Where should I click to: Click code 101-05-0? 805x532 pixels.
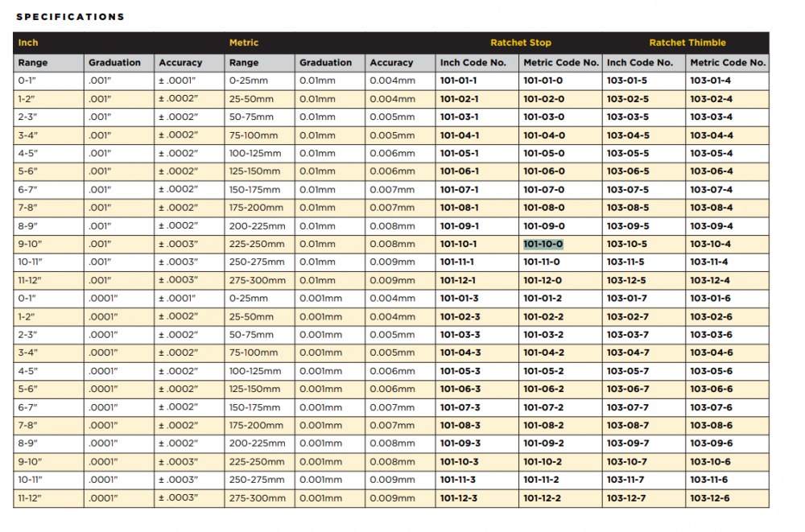click(x=543, y=154)
